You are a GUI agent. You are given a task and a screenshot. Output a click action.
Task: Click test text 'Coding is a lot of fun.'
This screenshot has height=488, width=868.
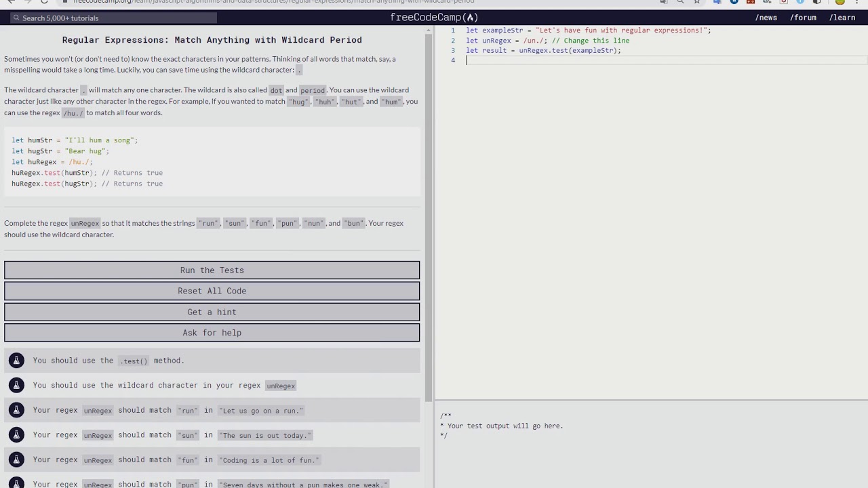[x=270, y=460]
